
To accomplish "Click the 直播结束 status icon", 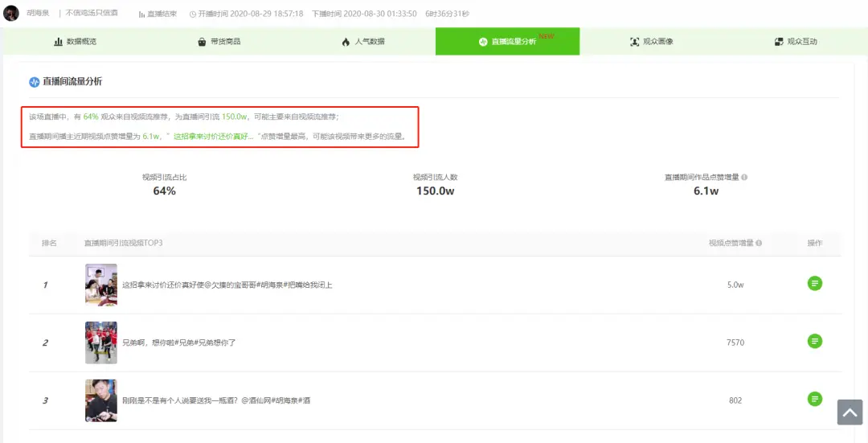I will 141,14.
